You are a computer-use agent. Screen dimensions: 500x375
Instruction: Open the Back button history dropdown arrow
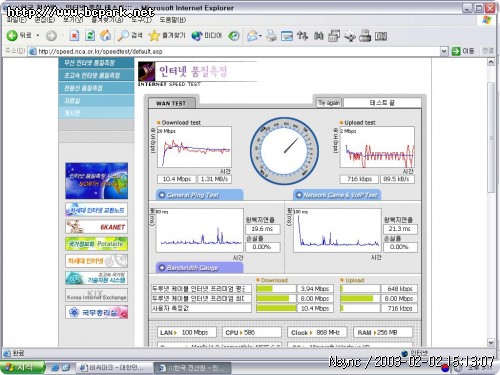point(38,35)
